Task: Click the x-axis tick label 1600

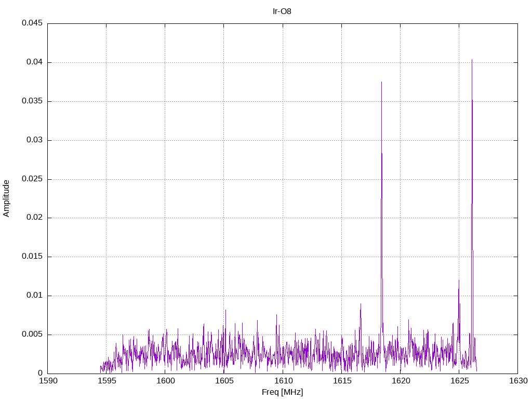Action: [165, 381]
